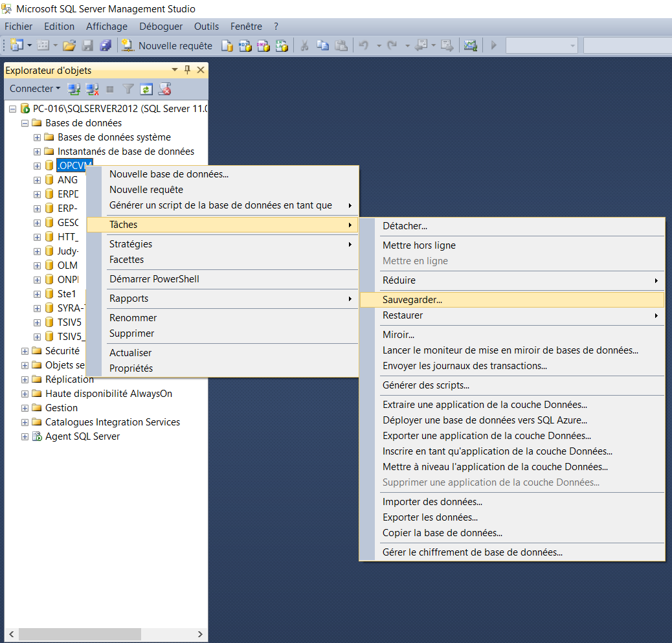Select Importer des données...
Viewport: 672px width, 643px height.
point(512,502)
